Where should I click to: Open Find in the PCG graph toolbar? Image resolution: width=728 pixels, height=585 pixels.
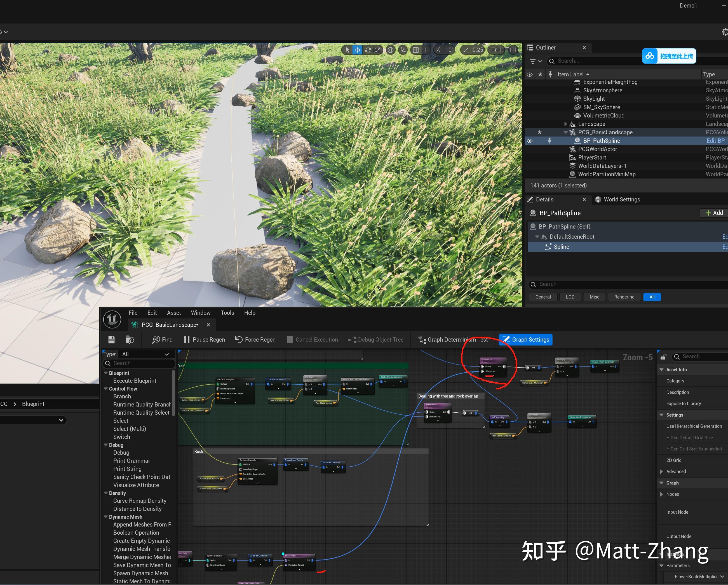point(162,340)
